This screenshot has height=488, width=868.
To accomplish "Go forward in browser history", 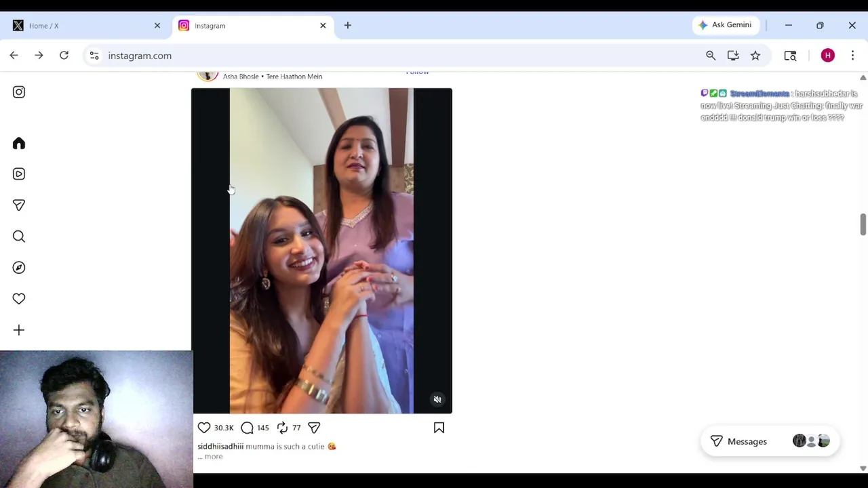I will 39,56.
